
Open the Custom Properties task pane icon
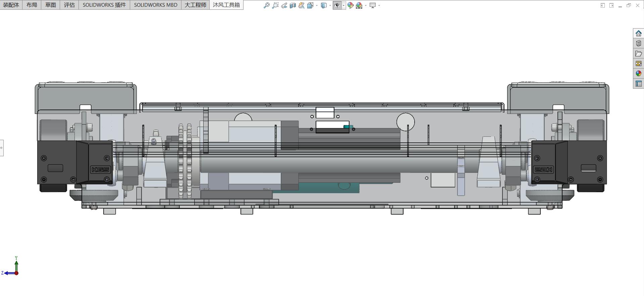point(639,84)
